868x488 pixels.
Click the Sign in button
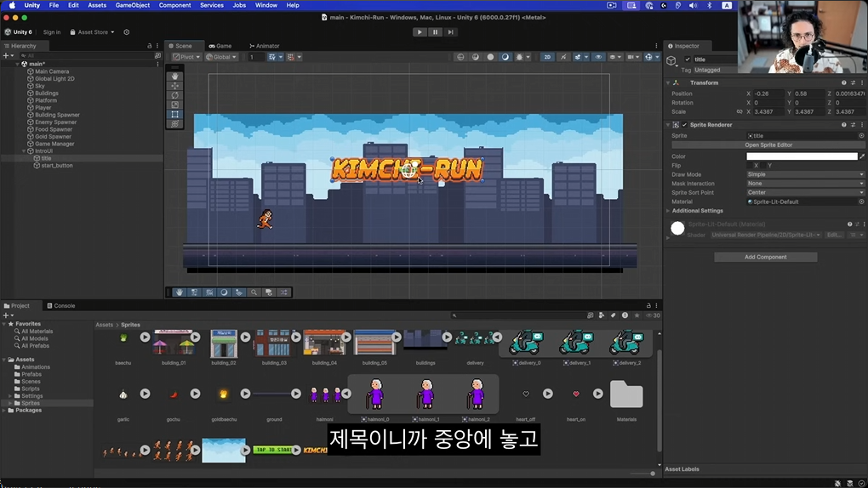coord(52,32)
